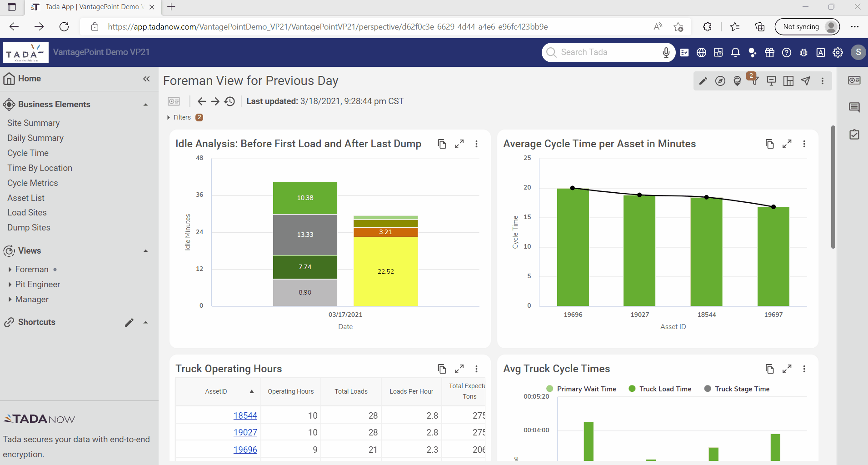Toggle Primary Wait Time legend series
The image size is (868, 465).
(581, 389)
